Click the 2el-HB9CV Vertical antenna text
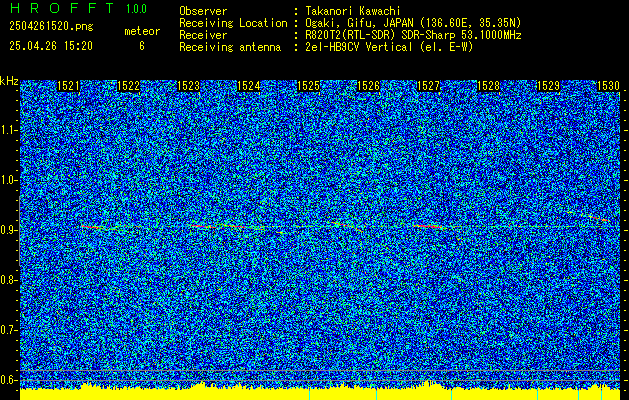This screenshot has width=629, height=400. pyautogui.click(x=389, y=47)
